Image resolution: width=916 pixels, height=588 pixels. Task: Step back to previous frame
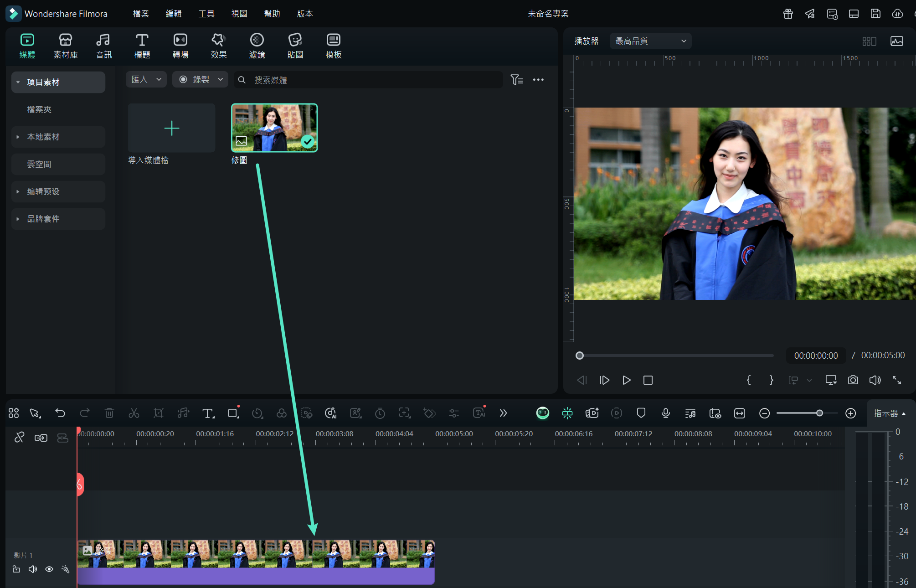(x=582, y=380)
